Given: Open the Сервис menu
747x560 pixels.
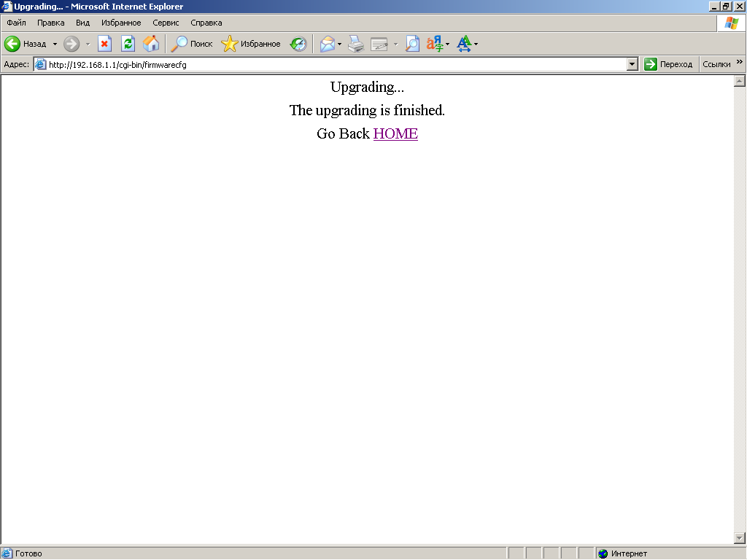Looking at the screenshot, I should click(166, 23).
